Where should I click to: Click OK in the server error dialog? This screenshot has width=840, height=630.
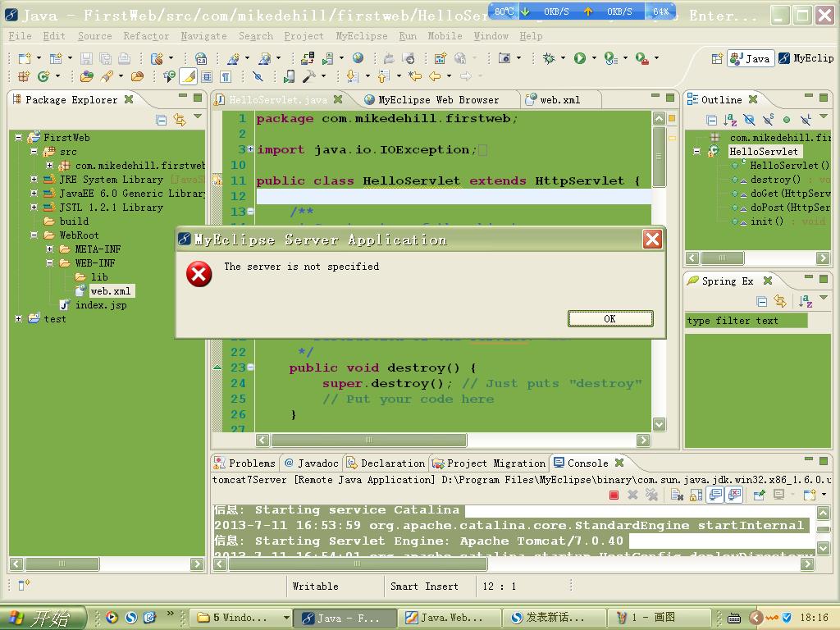[609, 318]
